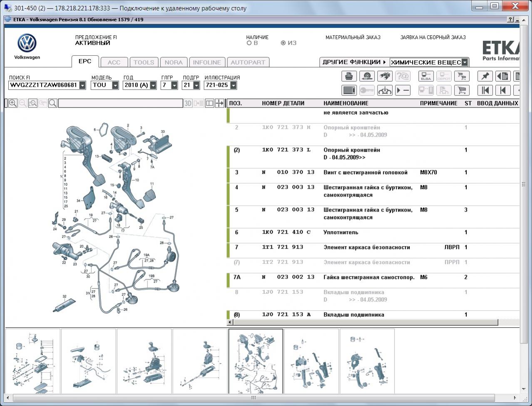Open the list view icon
The height and width of the screenshot is (406, 532).
click(349, 90)
